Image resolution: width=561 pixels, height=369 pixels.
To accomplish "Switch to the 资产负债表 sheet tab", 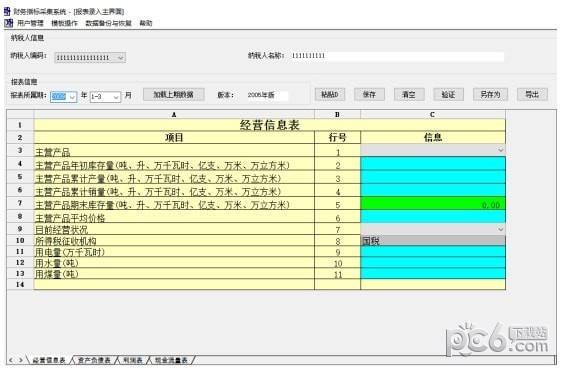I will click(94, 360).
